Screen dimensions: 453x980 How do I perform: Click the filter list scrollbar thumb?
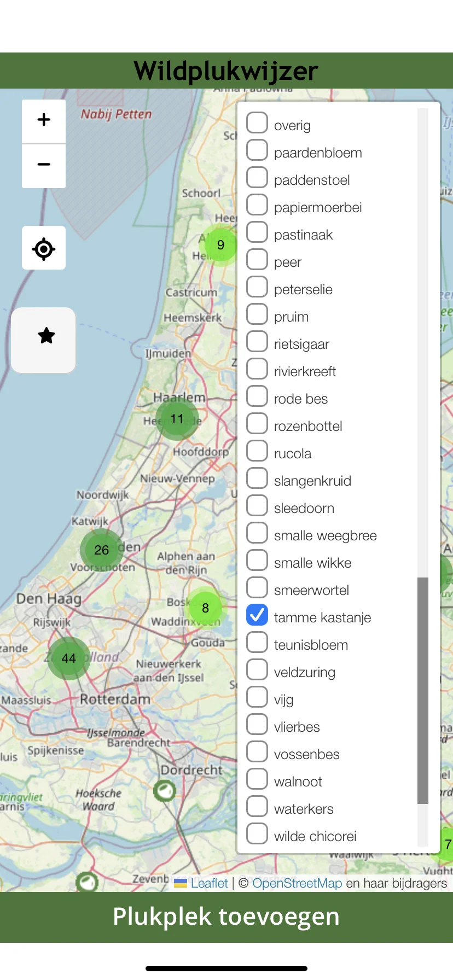pos(422,690)
